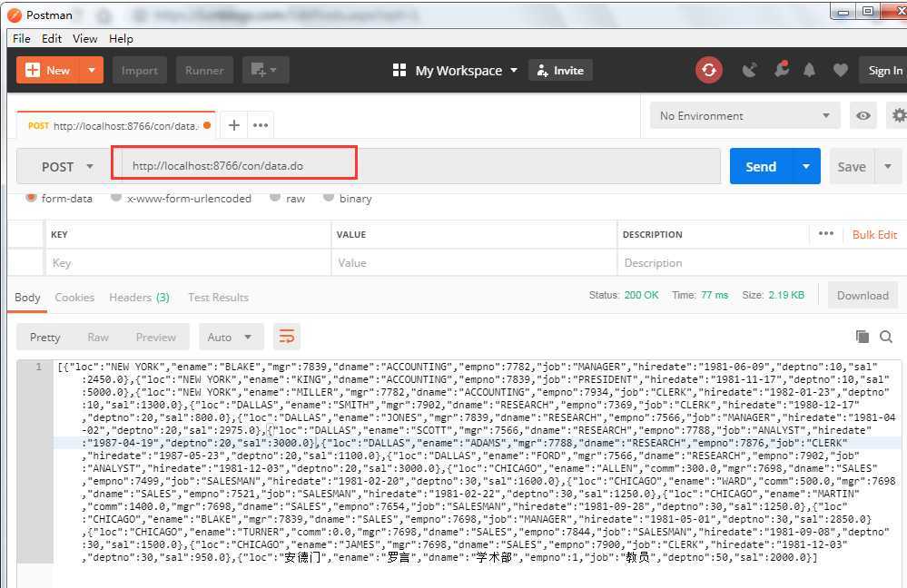Screen dimensions: 907x588
Task: Open the satellite capture requests icon
Action: tap(750, 71)
